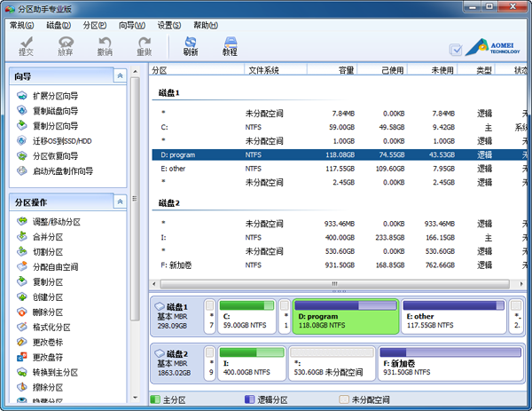Collapse the 向导 panel with its chevron
This screenshot has height=411, width=532.
120,77
